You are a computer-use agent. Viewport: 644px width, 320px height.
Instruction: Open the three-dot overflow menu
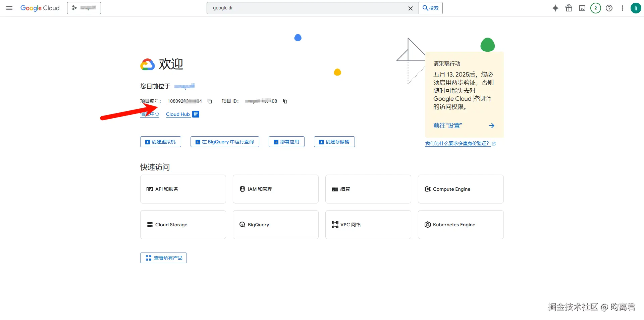(622, 8)
